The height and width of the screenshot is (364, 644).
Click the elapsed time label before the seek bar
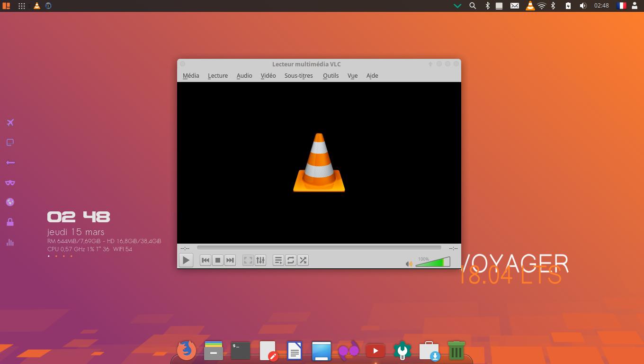tap(185, 248)
